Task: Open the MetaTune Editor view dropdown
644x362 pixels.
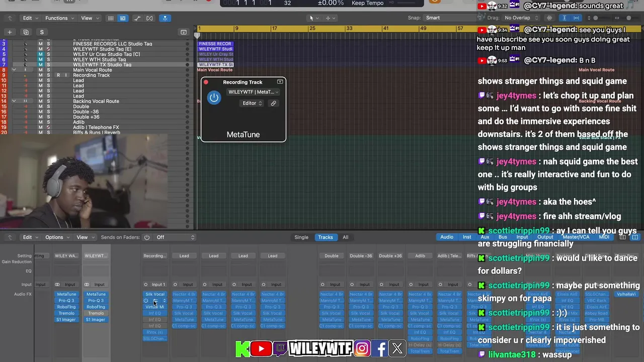Action: pyautogui.click(x=252, y=103)
